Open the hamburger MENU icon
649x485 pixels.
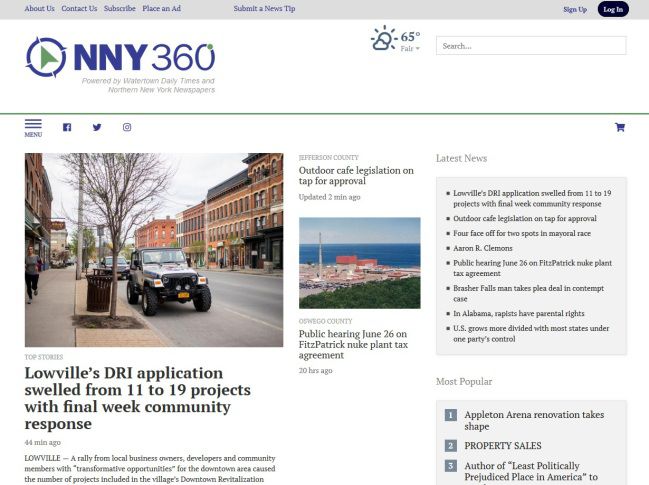(x=33, y=128)
